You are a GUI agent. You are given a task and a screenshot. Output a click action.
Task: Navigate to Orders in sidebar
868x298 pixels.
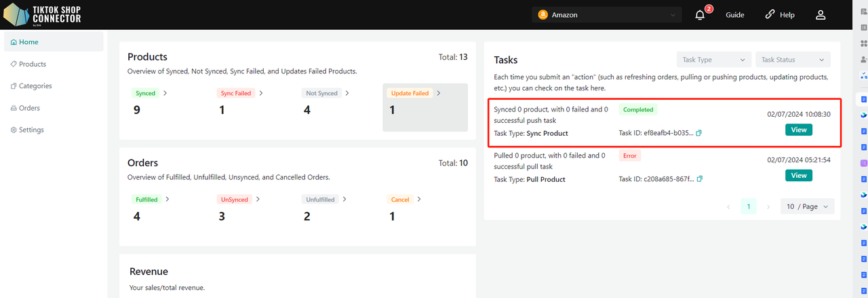tap(29, 108)
